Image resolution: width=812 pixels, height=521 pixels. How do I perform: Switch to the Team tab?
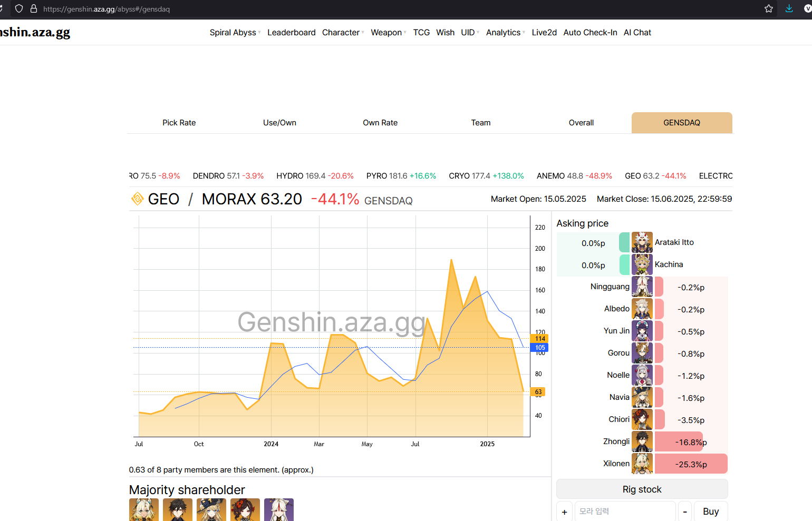pos(481,123)
